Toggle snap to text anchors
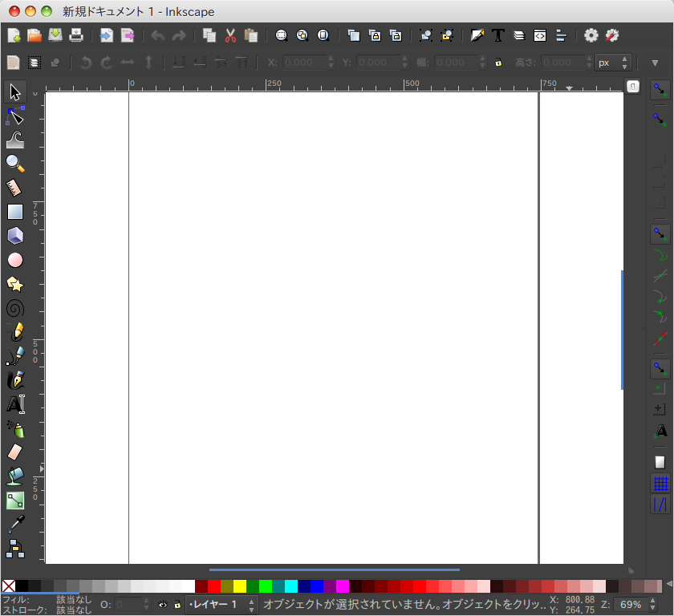This screenshot has height=616, width=674. point(660,431)
